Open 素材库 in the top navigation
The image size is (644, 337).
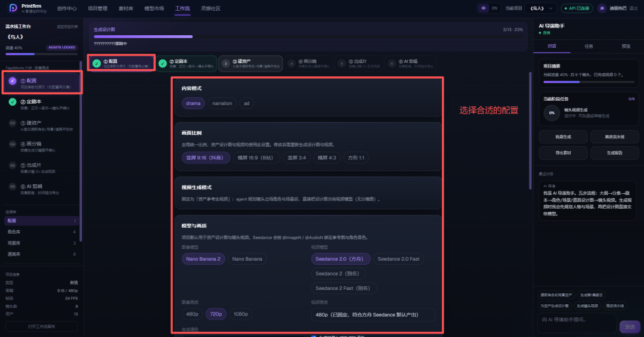coord(126,8)
